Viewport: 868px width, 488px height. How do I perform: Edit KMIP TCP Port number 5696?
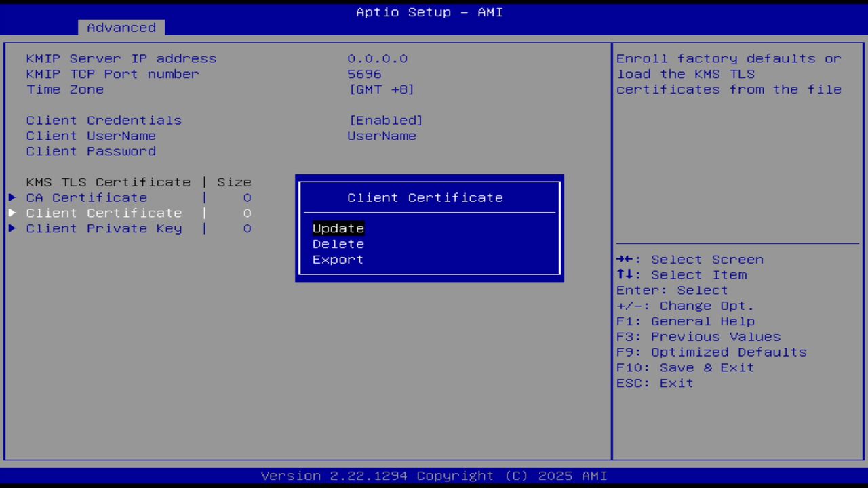pyautogui.click(x=365, y=74)
